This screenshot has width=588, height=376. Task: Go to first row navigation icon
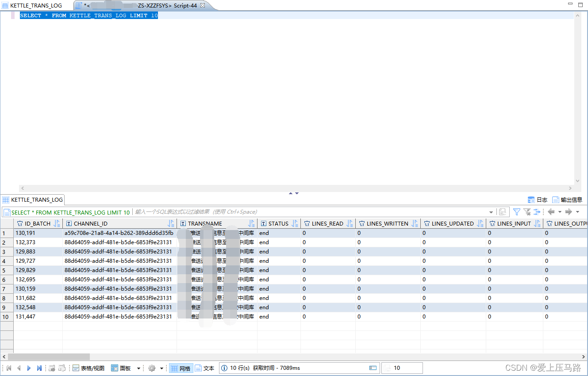(x=8, y=368)
